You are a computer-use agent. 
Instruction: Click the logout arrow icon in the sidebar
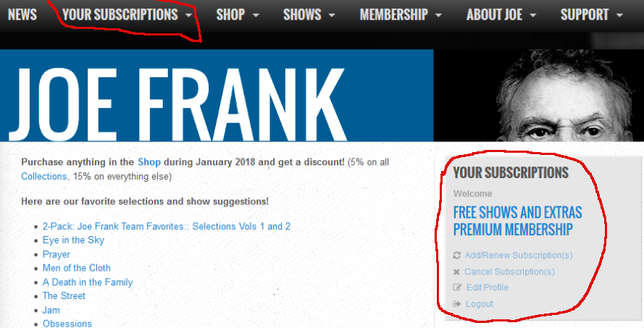pyautogui.click(x=456, y=304)
